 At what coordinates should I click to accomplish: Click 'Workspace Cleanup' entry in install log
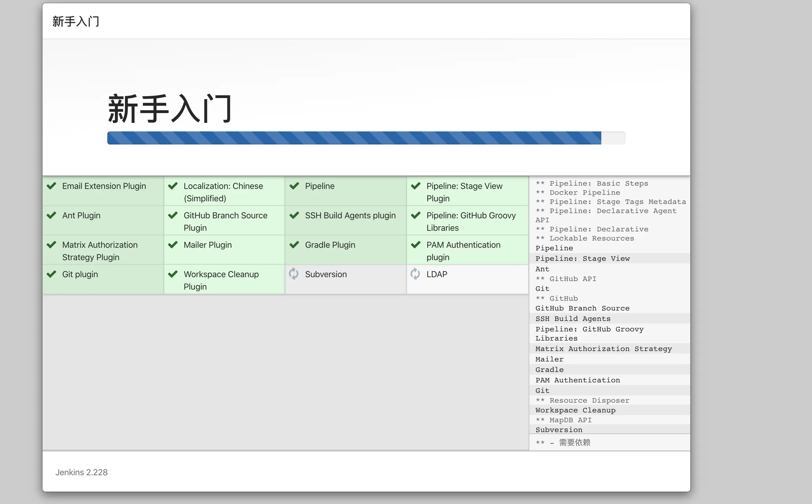(575, 410)
